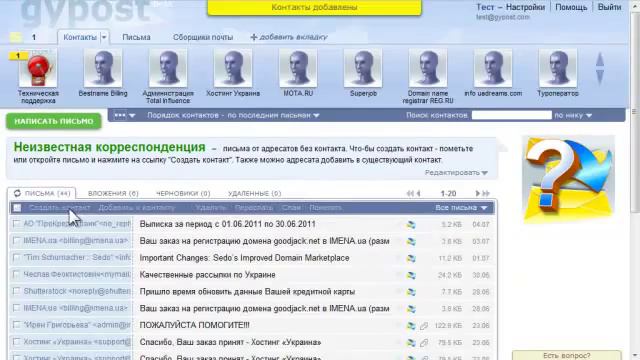Viewport: 640px width, 360px height.
Task: Open the УДАЛЕННЫЕ (0) tab
Action: pos(254,193)
